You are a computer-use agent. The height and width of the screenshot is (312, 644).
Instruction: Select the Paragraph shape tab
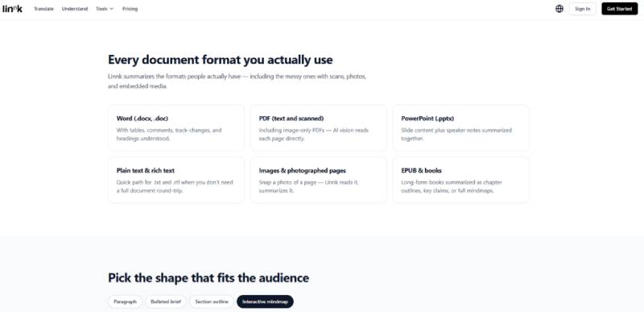pos(126,302)
